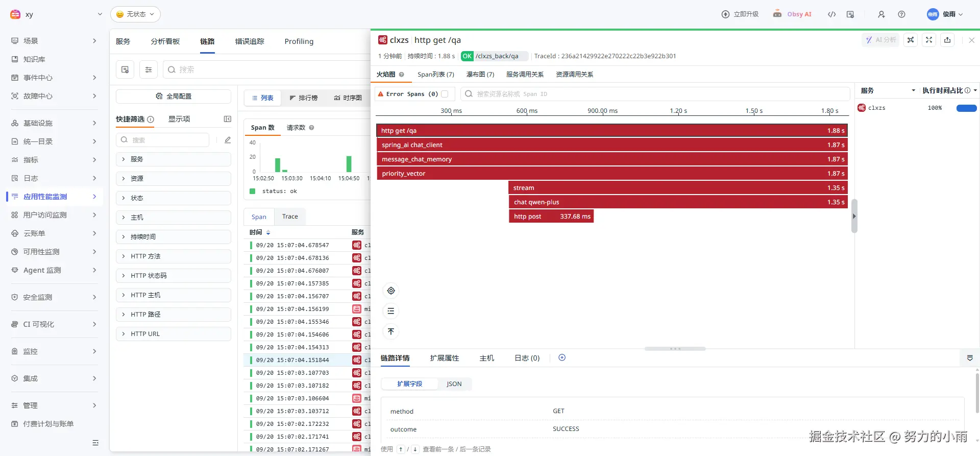Switch to the 时序图 view
Screen dimensions: 980x456
click(x=348, y=98)
